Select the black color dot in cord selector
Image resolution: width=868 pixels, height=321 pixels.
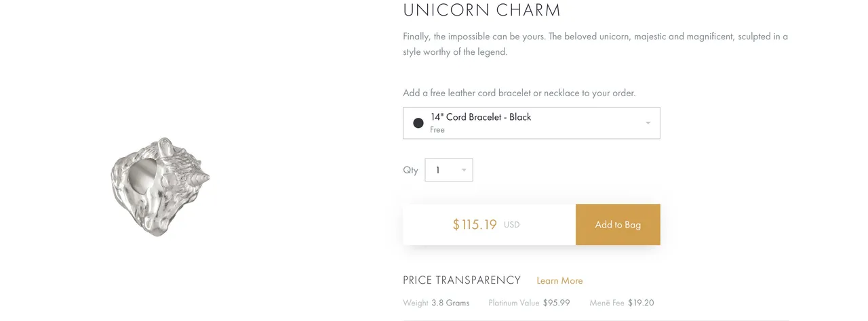coord(418,123)
